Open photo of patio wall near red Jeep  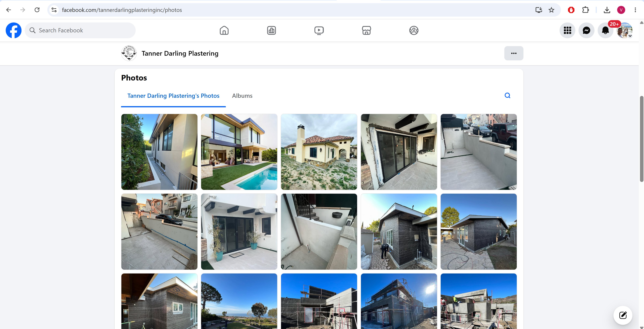pyautogui.click(x=479, y=152)
